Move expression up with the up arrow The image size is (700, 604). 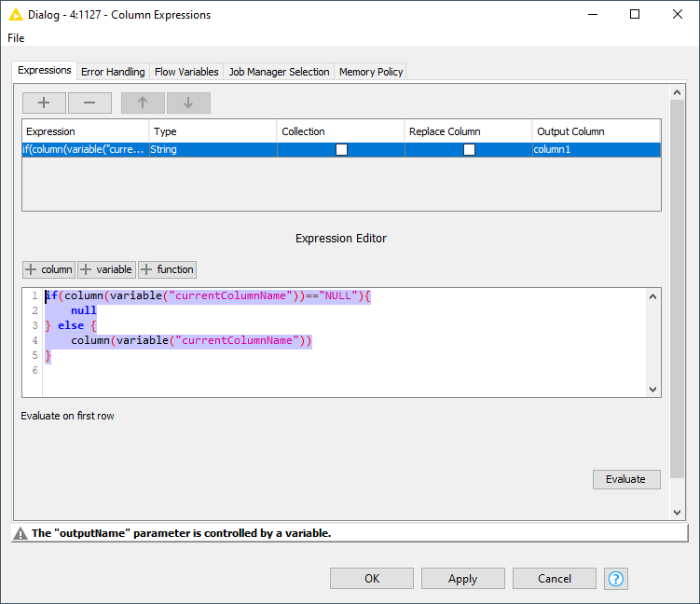143,103
